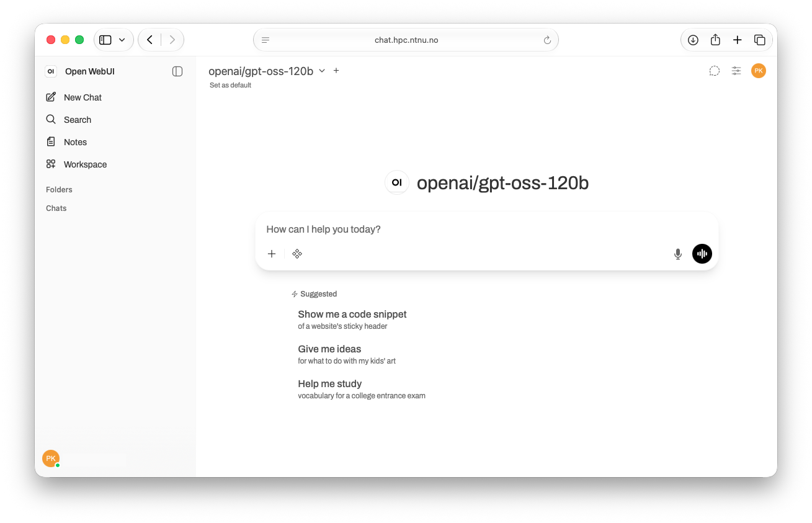Go back in Safari history
This screenshot has width=812, height=523.
pos(149,40)
